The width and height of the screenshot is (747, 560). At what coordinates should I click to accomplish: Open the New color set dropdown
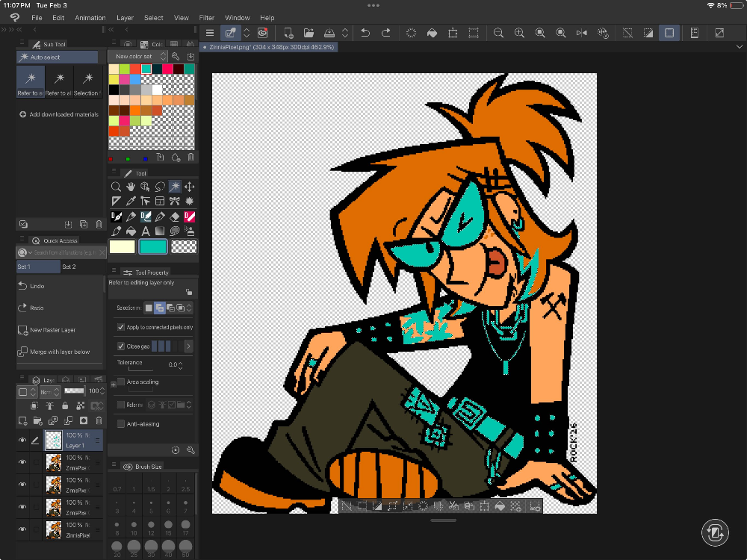(137, 56)
